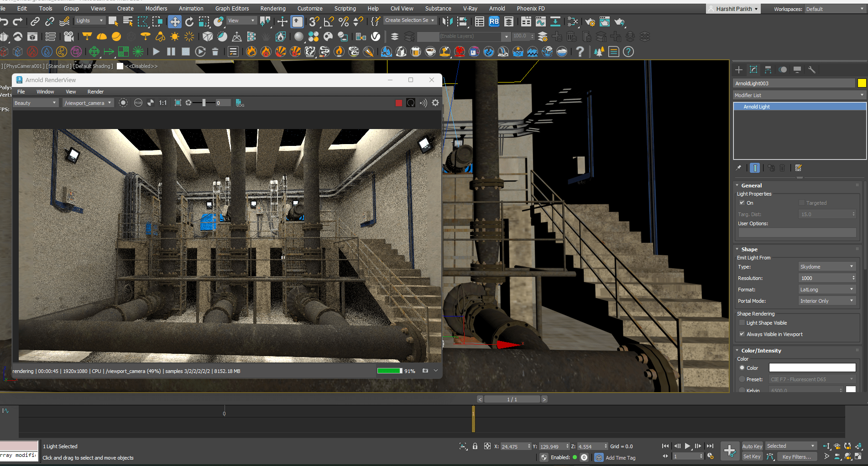Enable the Light Shape Visible checkbox
The width and height of the screenshot is (868, 466).
click(742, 323)
